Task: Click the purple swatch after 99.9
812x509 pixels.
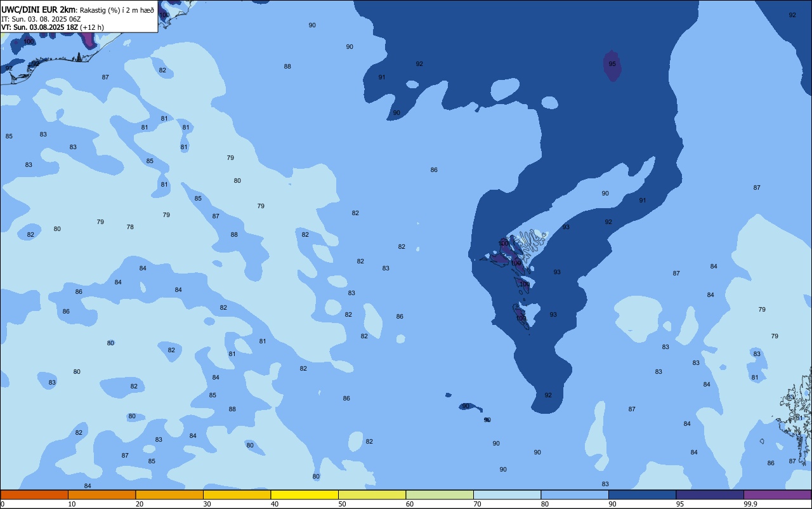Action: click(x=777, y=494)
